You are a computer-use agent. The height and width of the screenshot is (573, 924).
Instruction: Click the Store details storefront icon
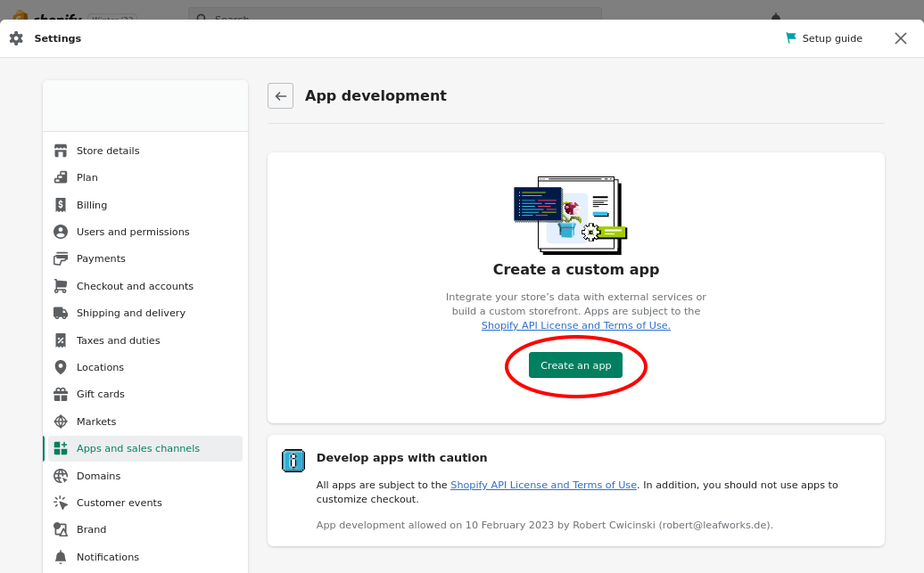[61, 151]
